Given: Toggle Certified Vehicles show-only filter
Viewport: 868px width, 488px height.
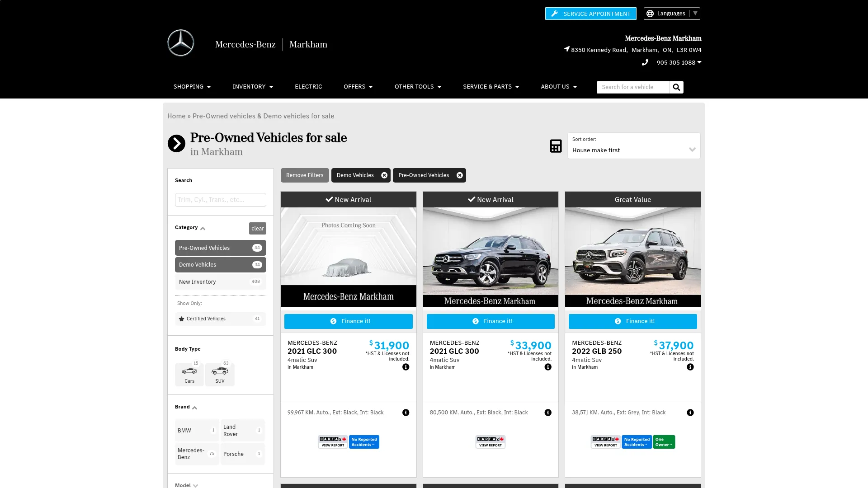Looking at the screenshot, I should tap(221, 319).
